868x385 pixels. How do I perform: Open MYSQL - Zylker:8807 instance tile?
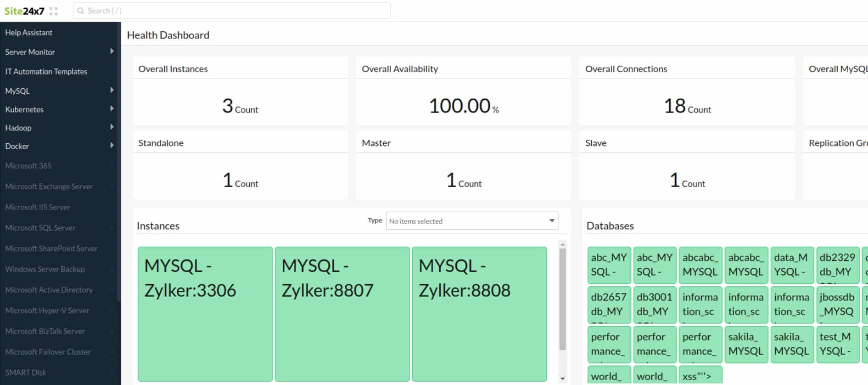pyautogui.click(x=342, y=314)
